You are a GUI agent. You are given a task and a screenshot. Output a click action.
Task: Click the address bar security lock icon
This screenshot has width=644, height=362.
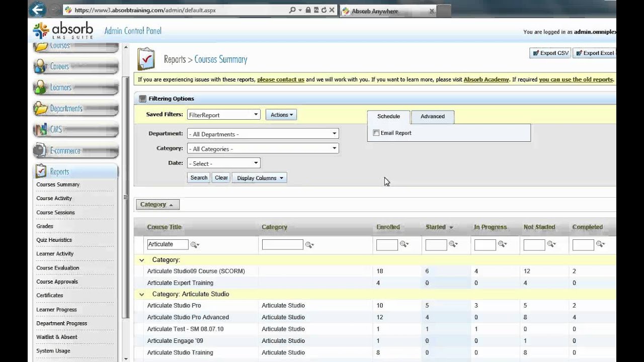[x=307, y=10]
